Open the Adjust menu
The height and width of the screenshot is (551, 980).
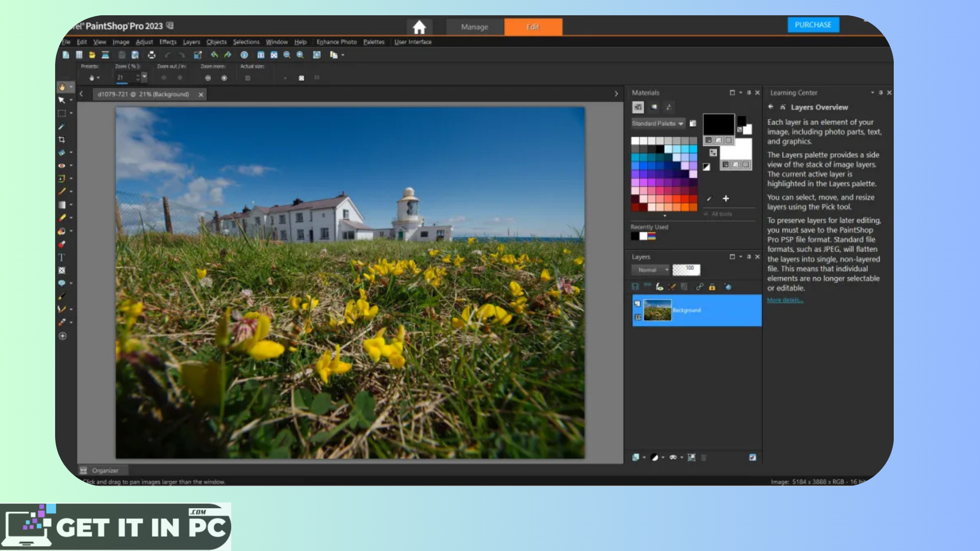pyautogui.click(x=144, y=42)
